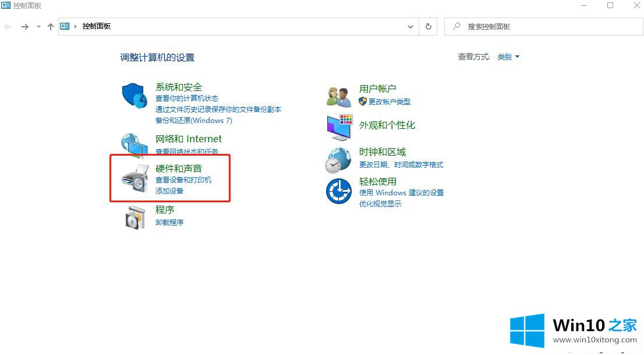Open the 时钟和区域 heading

383,152
